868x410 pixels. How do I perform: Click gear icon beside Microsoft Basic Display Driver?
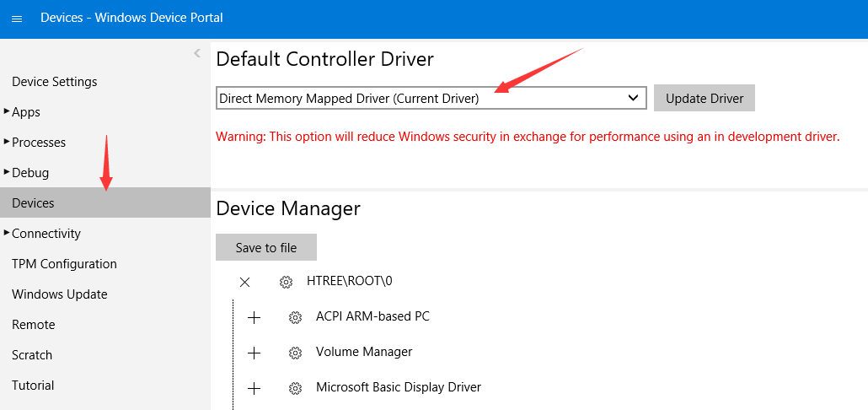pyautogui.click(x=295, y=388)
